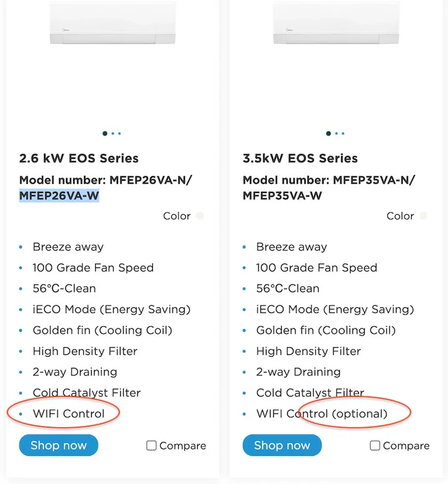This screenshot has height=484, width=448.
Task: Click first carousel dot on 3.5kW card
Action: point(328,133)
